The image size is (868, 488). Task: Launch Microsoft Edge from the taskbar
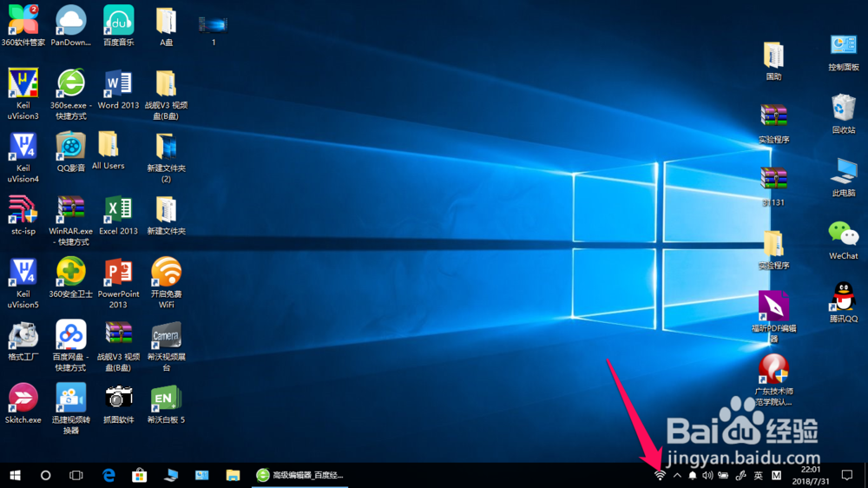[108, 475]
